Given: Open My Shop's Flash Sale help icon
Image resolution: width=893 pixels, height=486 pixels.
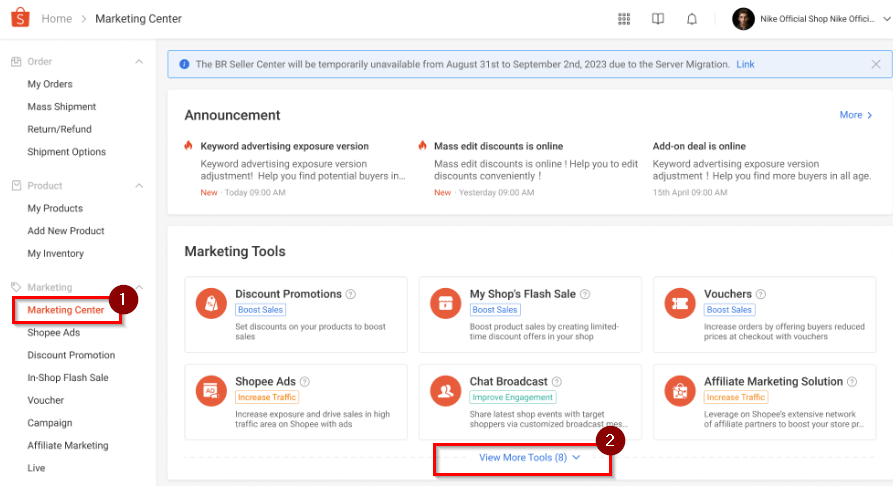Looking at the screenshot, I should [585, 295].
